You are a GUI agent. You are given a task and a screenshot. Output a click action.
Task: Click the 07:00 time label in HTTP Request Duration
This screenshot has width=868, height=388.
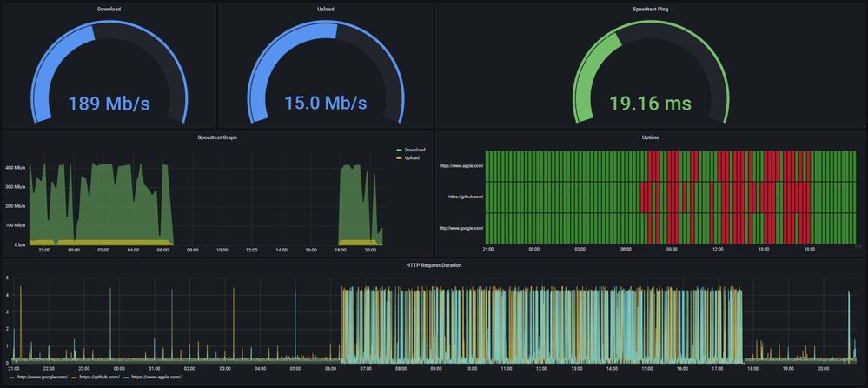[366, 368]
